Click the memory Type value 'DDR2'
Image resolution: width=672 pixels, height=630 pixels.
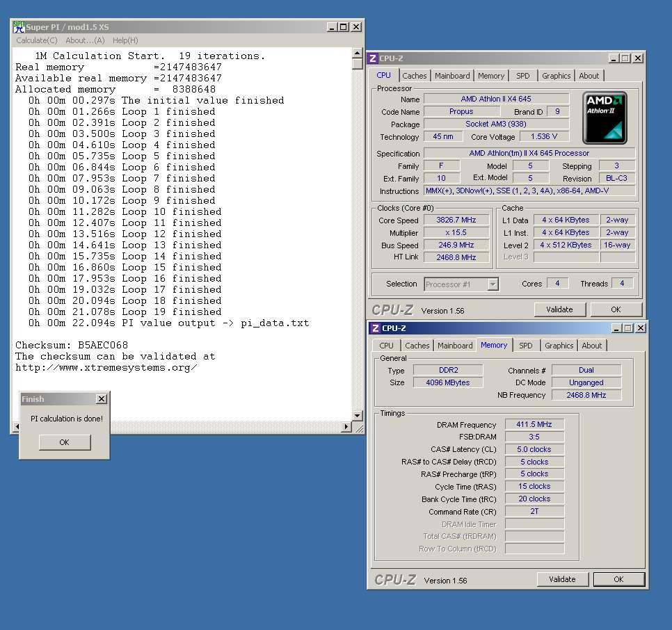coord(448,370)
